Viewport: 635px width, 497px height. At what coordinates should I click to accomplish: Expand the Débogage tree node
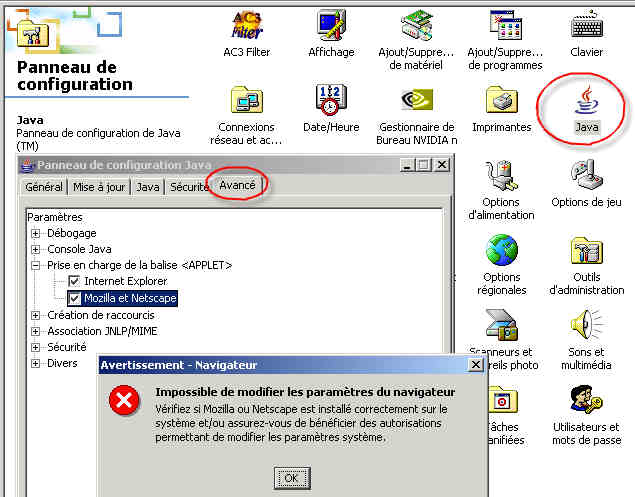tap(36, 233)
